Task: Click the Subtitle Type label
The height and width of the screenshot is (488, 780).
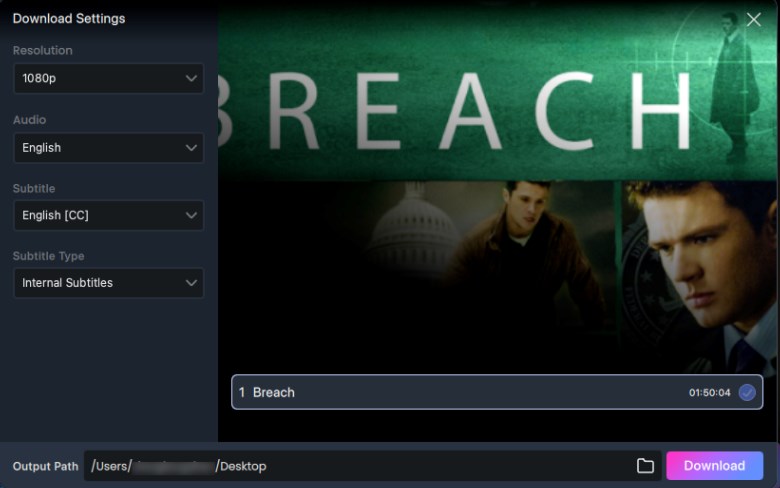Action: point(48,256)
